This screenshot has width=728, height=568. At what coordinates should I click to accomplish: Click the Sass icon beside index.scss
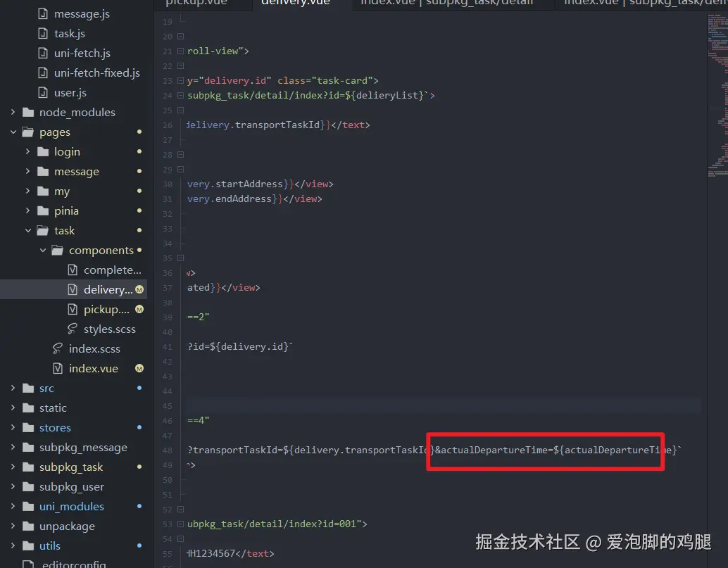click(58, 348)
